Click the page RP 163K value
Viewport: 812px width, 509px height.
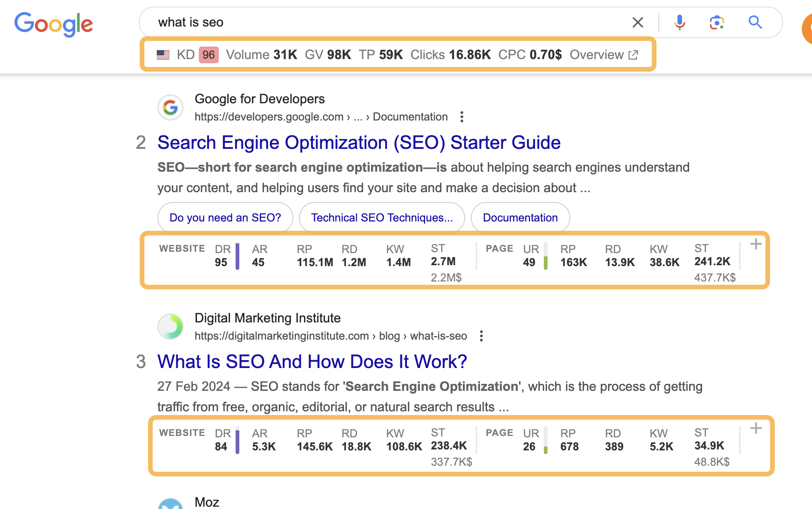pyautogui.click(x=574, y=262)
